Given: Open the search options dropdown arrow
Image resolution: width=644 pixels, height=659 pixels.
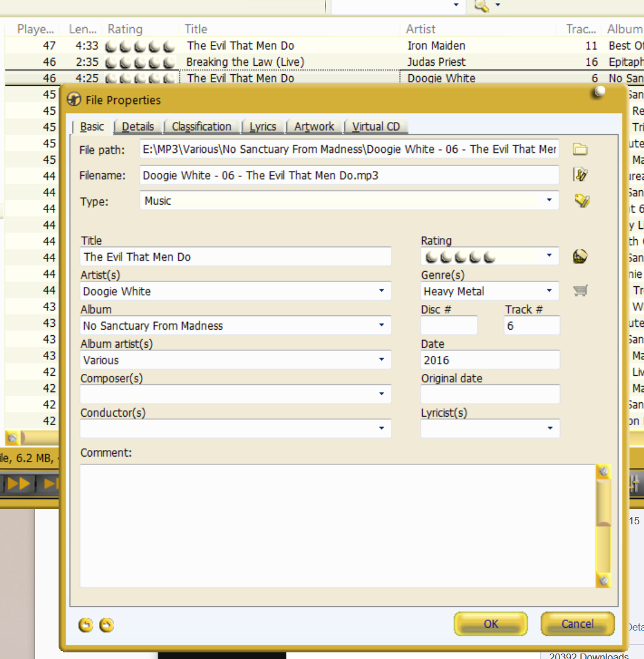Looking at the screenshot, I should click(498, 5).
